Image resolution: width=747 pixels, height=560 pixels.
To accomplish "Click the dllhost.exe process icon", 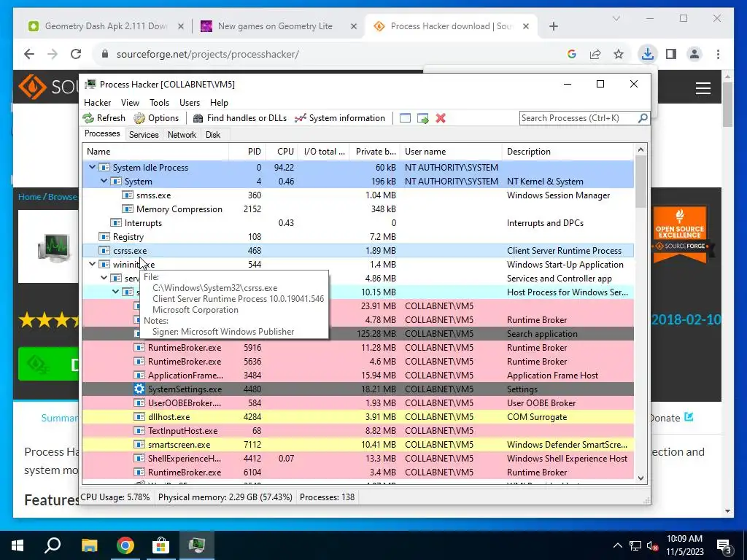I will point(139,416).
